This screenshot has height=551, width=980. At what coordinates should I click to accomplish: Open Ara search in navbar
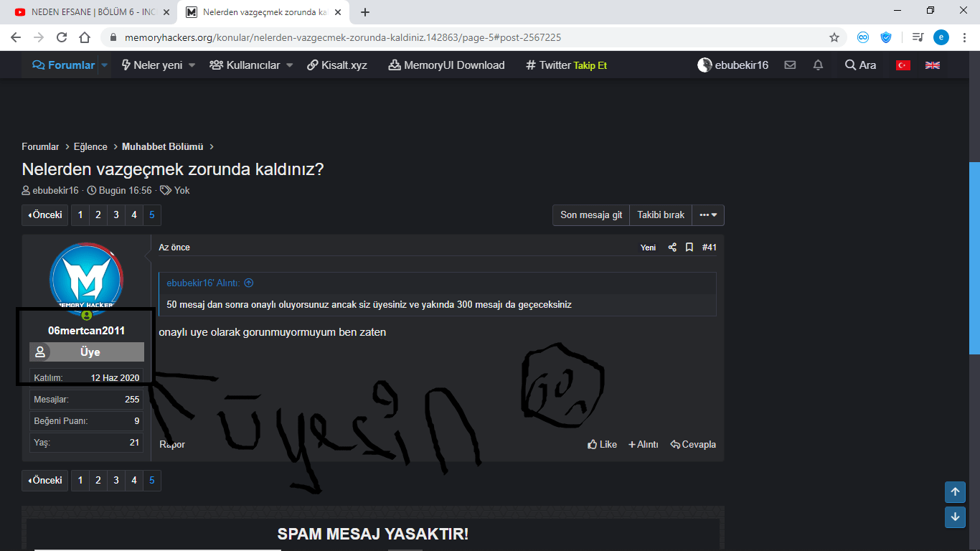860,65
